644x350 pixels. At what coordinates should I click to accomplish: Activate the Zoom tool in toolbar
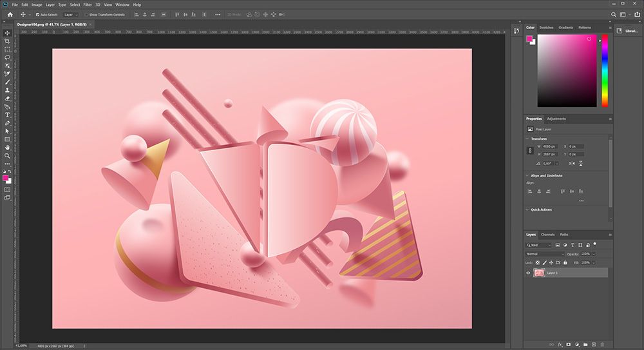7,155
